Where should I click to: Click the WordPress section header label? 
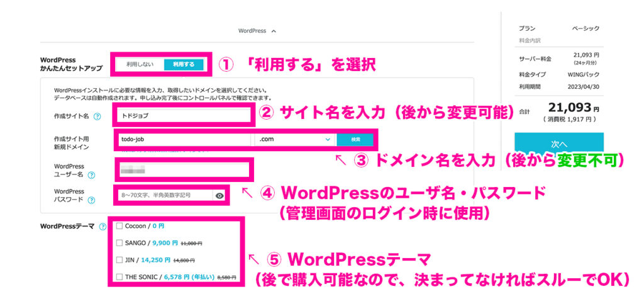point(252,31)
